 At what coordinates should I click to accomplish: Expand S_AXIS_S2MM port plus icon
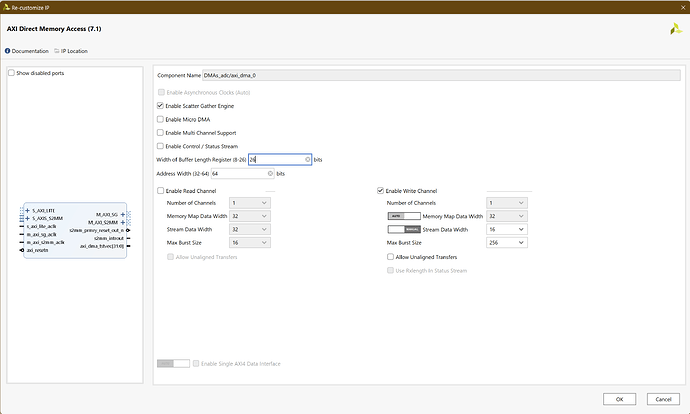(27, 218)
